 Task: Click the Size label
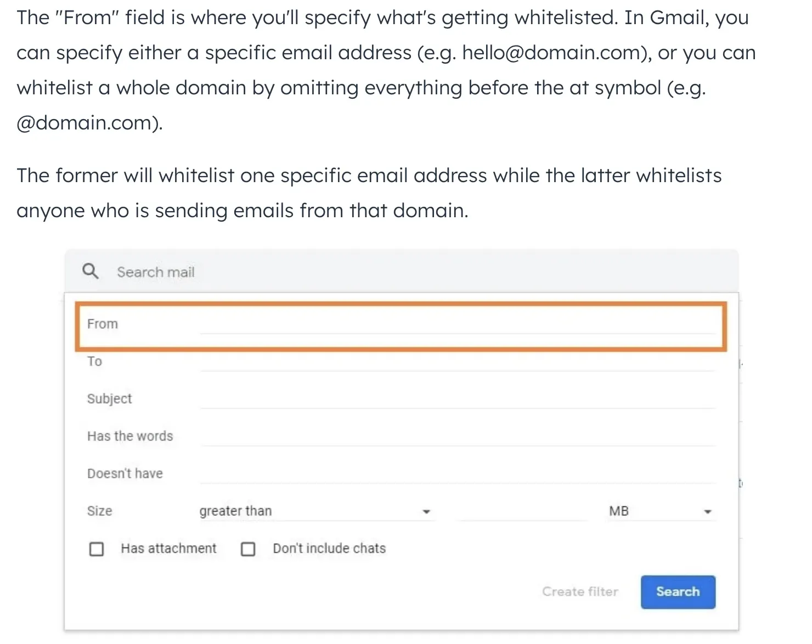point(100,511)
